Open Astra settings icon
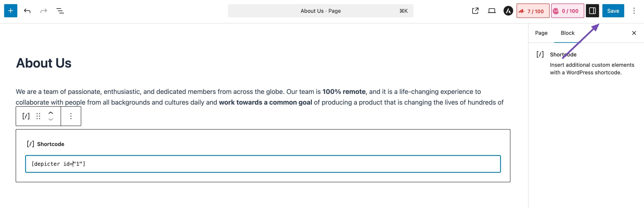Image resolution: width=644 pixels, height=208 pixels. click(508, 11)
